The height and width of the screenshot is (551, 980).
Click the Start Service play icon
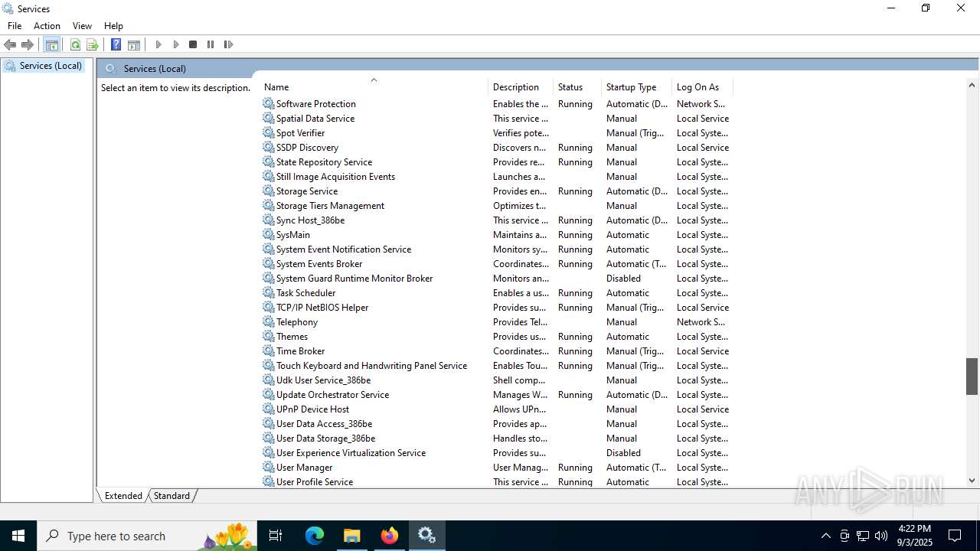pyautogui.click(x=158, y=45)
